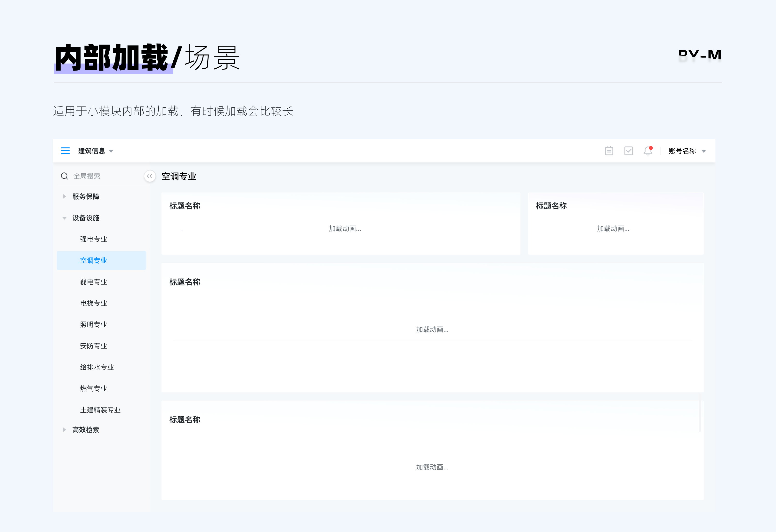776x532 pixels.
Task: Open the notification bell icon
Action: [x=648, y=151]
